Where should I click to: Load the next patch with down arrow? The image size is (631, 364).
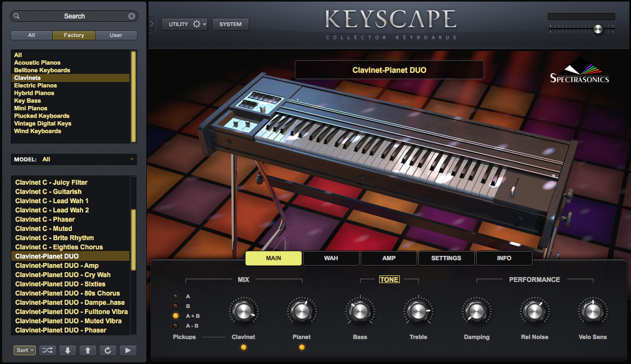(67, 350)
